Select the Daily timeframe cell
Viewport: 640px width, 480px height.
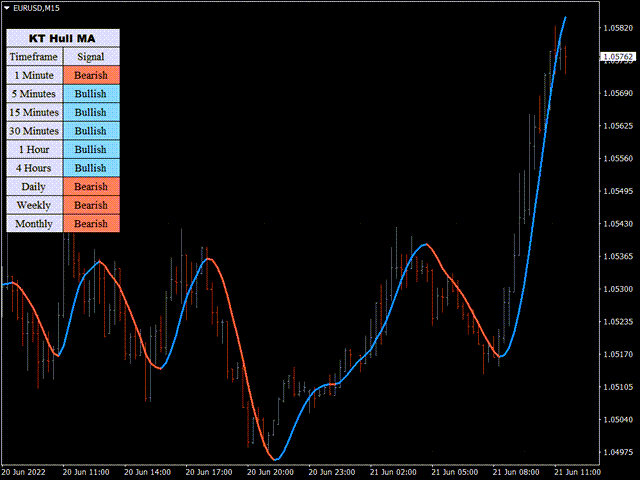coord(34,187)
